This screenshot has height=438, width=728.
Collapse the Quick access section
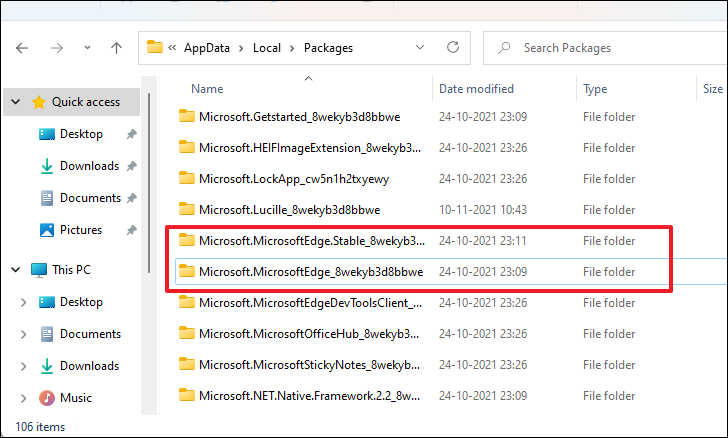(x=15, y=102)
